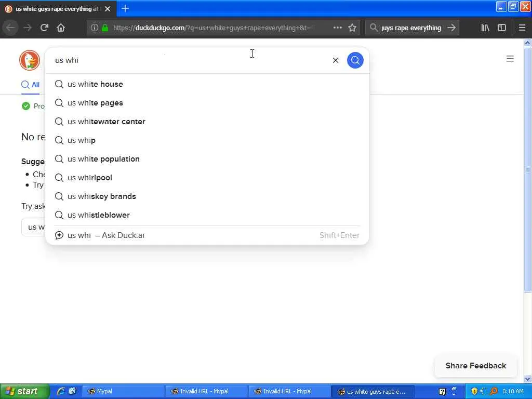Image resolution: width=532 pixels, height=399 pixels.
Task: Select suggestion us whistleblower
Action: coord(207,215)
